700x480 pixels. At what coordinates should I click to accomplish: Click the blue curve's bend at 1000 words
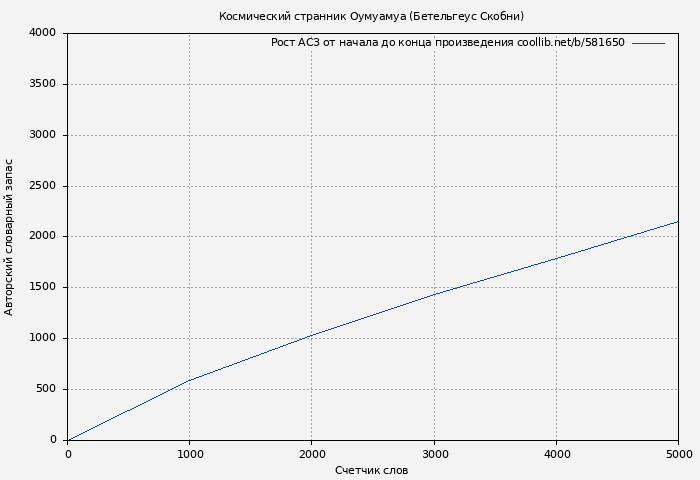point(190,380)
